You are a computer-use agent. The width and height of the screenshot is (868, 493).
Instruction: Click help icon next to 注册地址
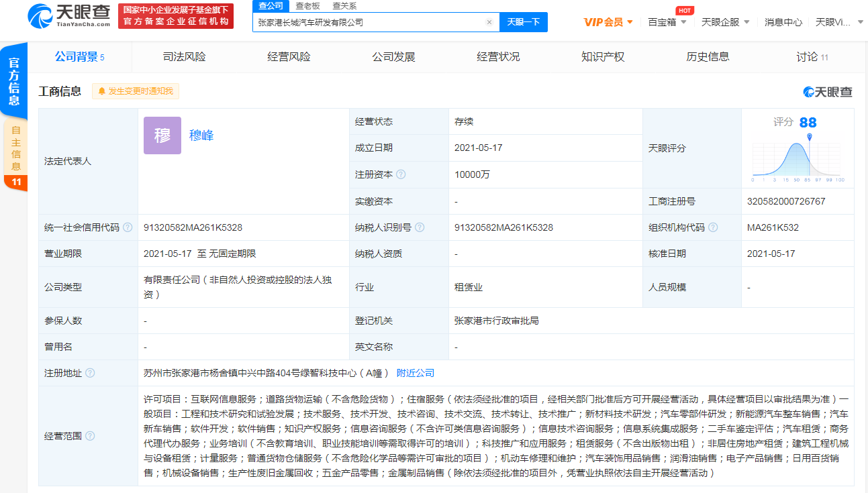90,373
